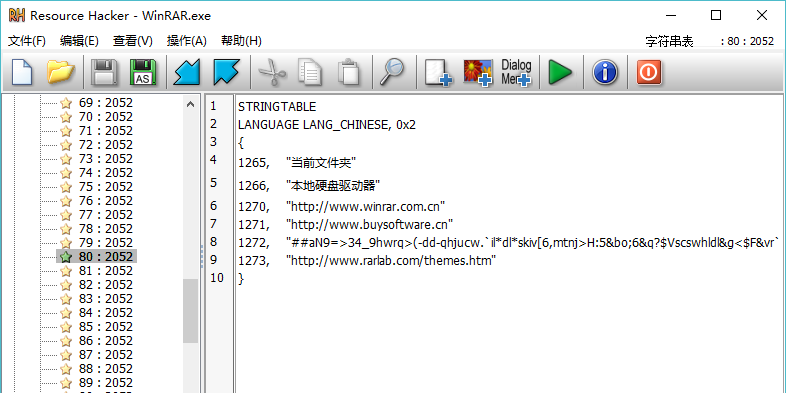Select tree item 87 : 2052
The width and height of the screenshot is (786, 393).
[x=106, y=355]
